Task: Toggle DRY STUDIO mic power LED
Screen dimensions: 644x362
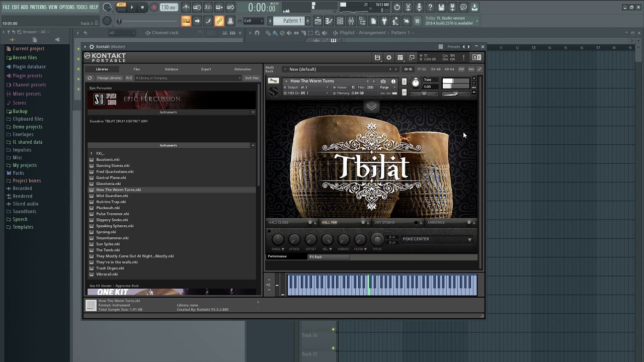Action: (416, 222)
